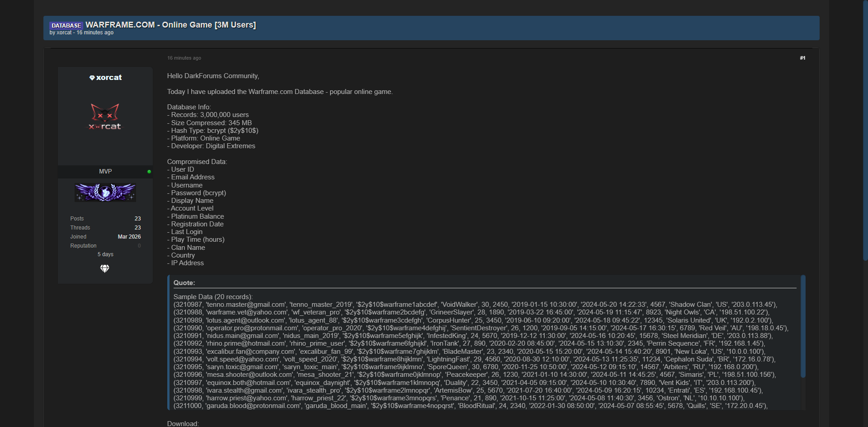Click the DATABASE tag badge in thread header
Image resolution: width=868 pixels, height=427 pixels.
(x=66, y=25)
